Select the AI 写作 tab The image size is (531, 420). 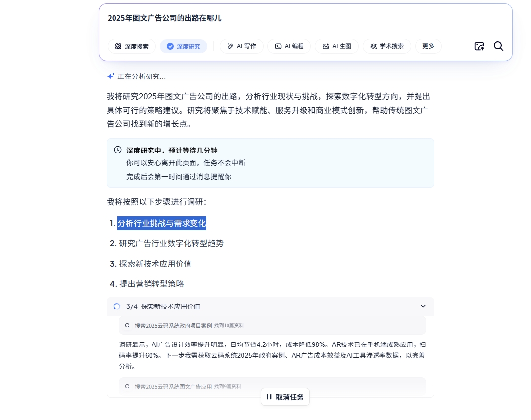coord(241,46)
